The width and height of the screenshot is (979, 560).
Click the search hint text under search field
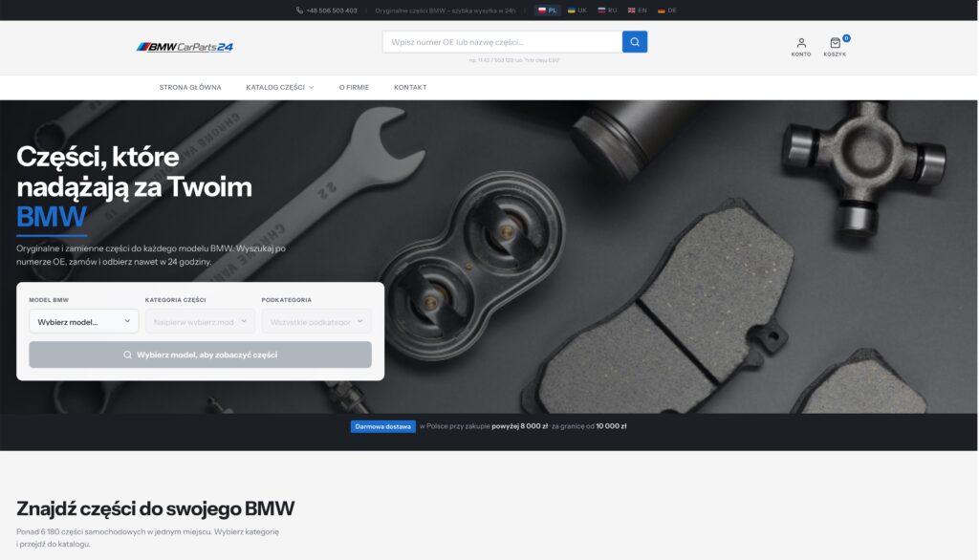point(514,60)
